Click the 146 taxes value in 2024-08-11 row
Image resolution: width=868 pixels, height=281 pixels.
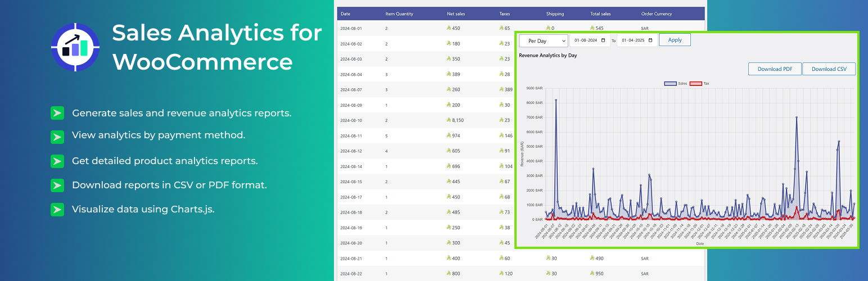[x=505, y=136]
